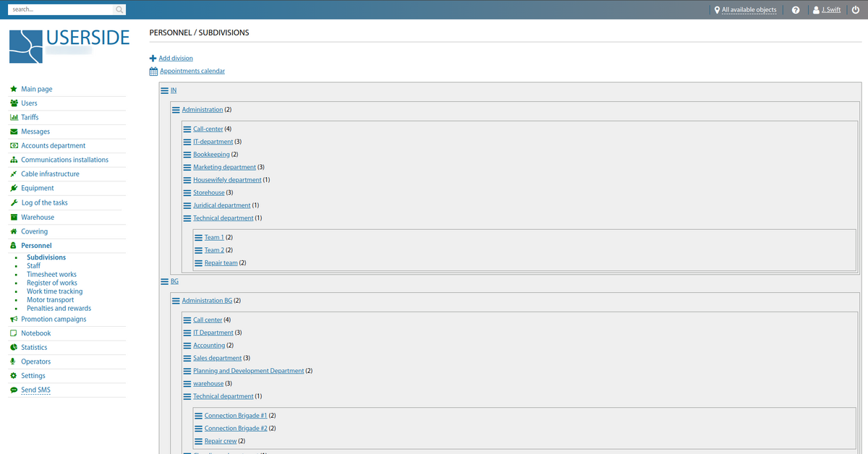The width and height of the screenshot is (868, 454).
Task: Expand the Personnel section in sidebar
Action: pos(36,246)
